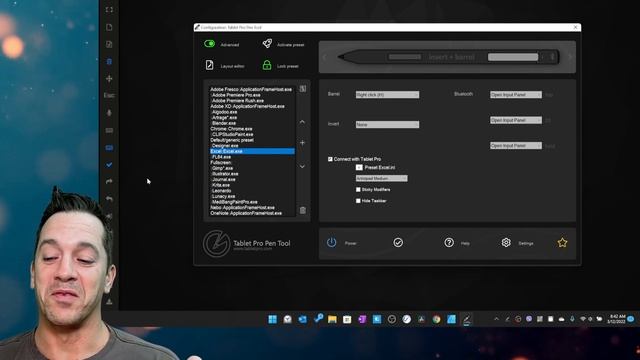640x360 pixels.
Task: Click the Power icon
Action: pos(331,242)
